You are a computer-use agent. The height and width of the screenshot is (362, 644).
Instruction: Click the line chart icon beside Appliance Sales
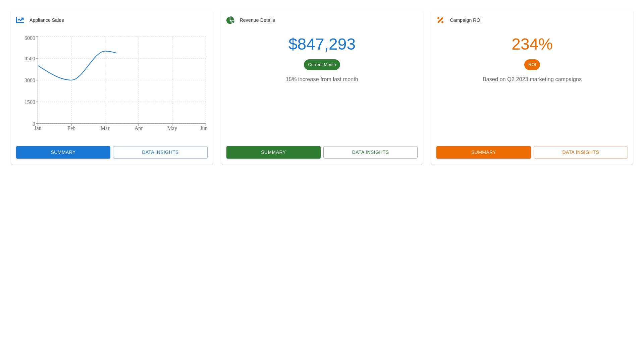[20, 20]
